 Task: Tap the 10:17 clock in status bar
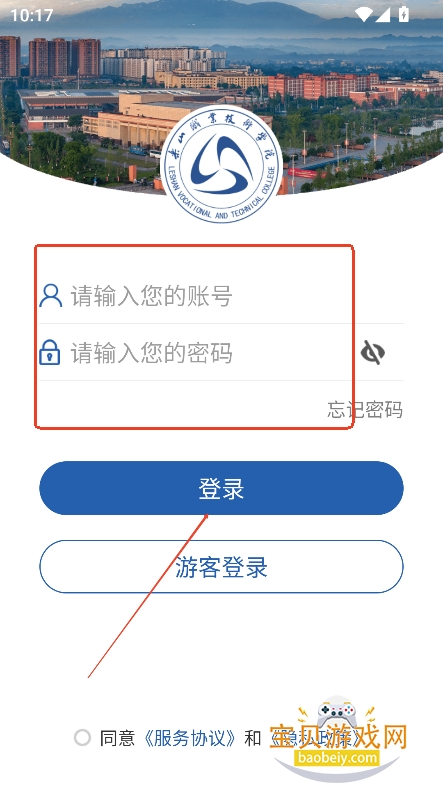(31, 15)
